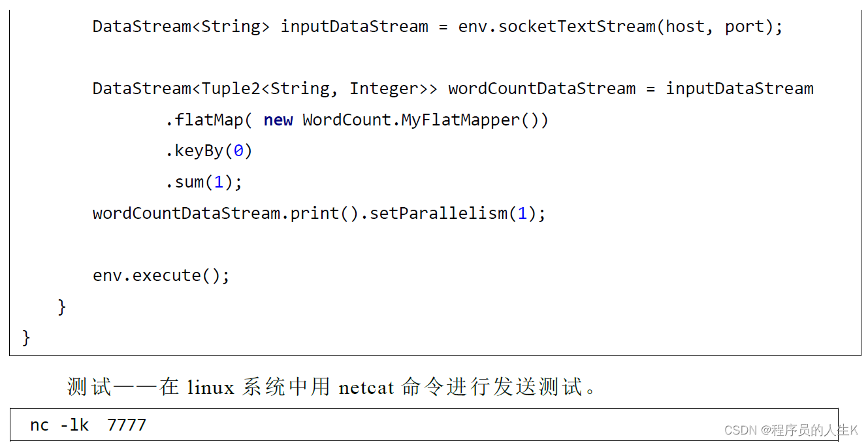Click the nc -lk 7777 command line
This screenshot has width=868, height=443.
88,425
